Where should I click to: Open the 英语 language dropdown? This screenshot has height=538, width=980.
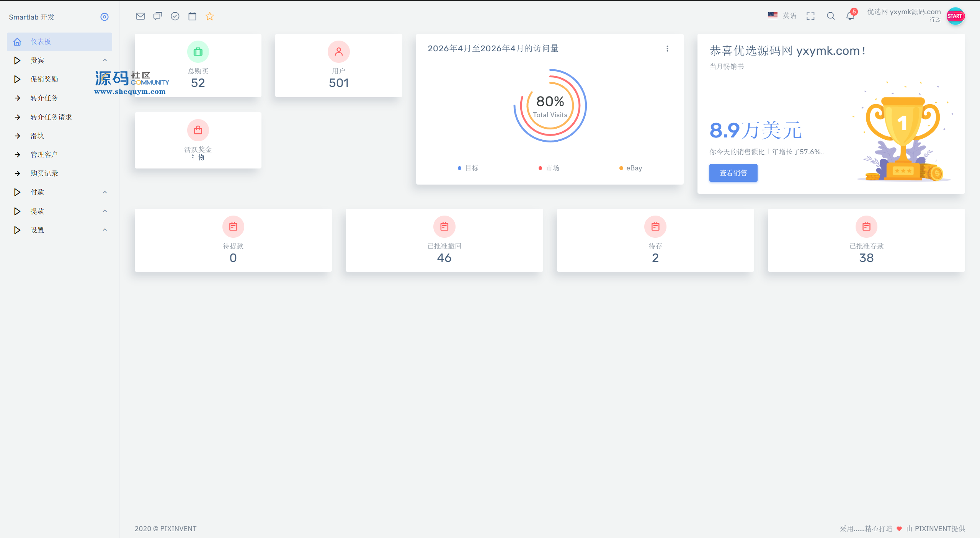coord(782,16)
